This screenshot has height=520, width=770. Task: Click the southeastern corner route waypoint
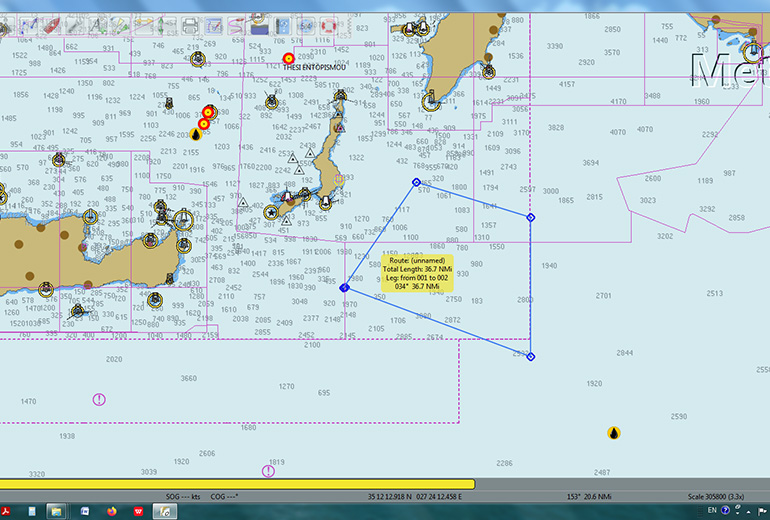(x=530, y=356)
